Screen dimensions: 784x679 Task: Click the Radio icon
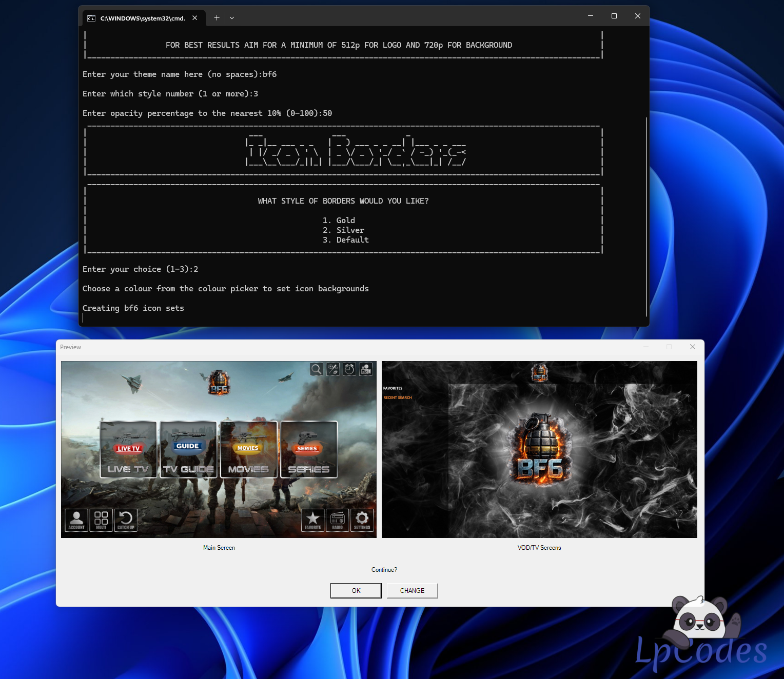pyautogui.click(x=337, y=520)
